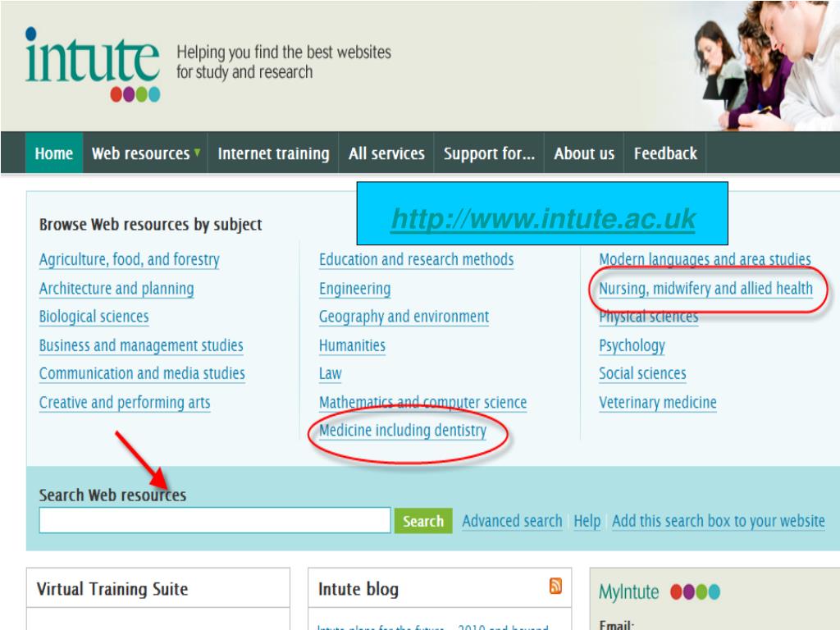The height and width of the screenshot is (630, 840).
Task: Open Geography and environment
Action: pos(404,317)
